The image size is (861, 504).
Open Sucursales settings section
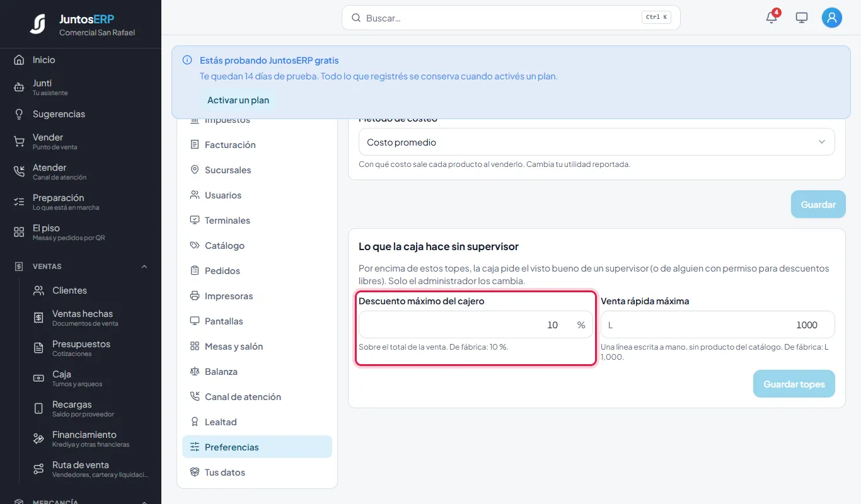[x=257, y=170]
